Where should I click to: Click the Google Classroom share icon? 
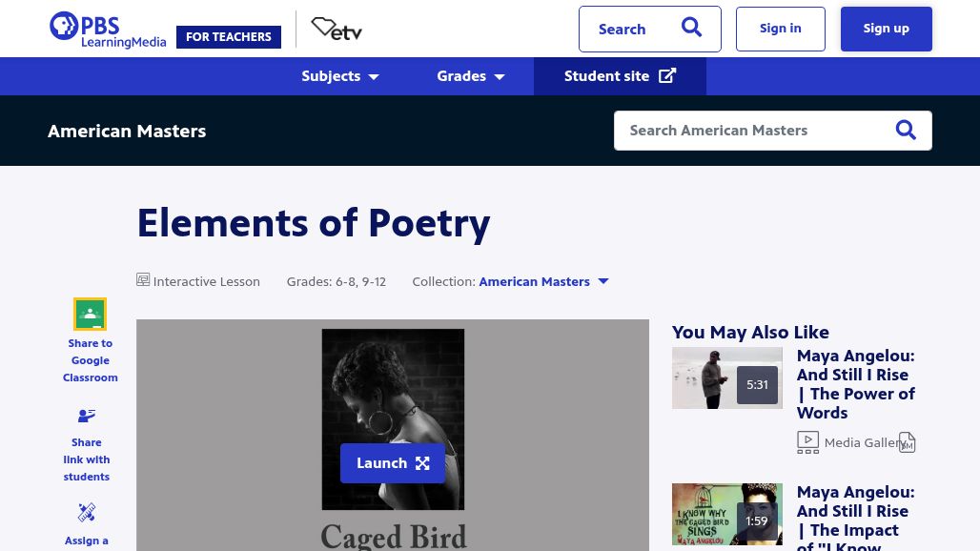(90, 315)
